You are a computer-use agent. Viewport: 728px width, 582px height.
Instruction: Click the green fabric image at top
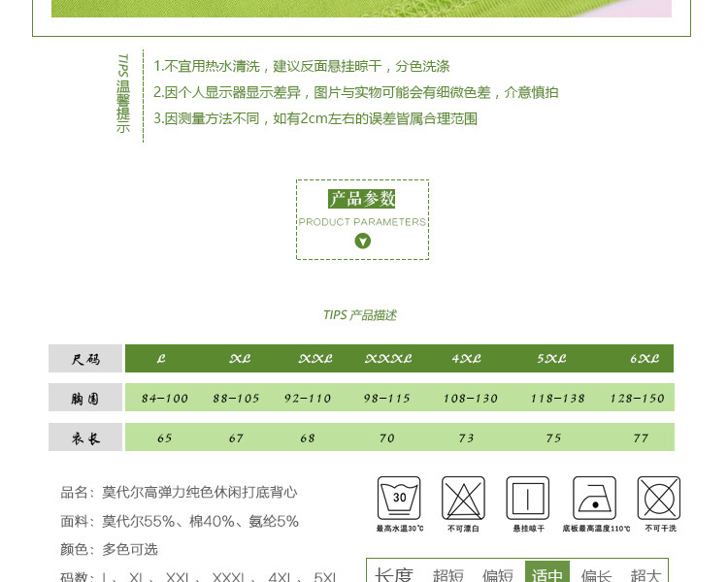click(x=361, y=9)
